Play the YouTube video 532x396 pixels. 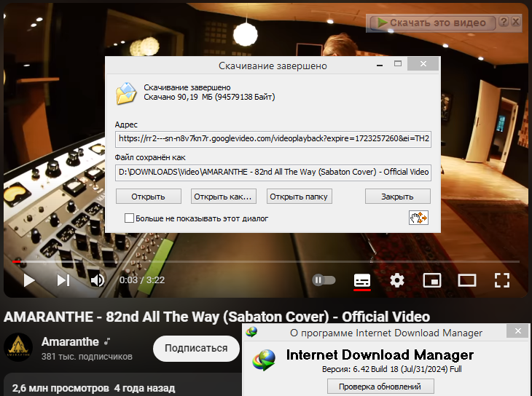[x=29, y=280]
